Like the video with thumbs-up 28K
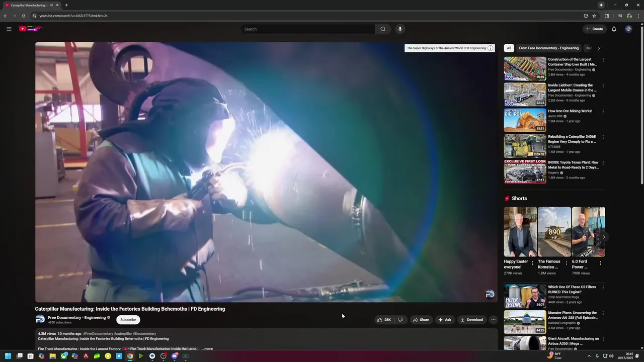The width and height of the screenshot is (644, 362). (384, 320)
